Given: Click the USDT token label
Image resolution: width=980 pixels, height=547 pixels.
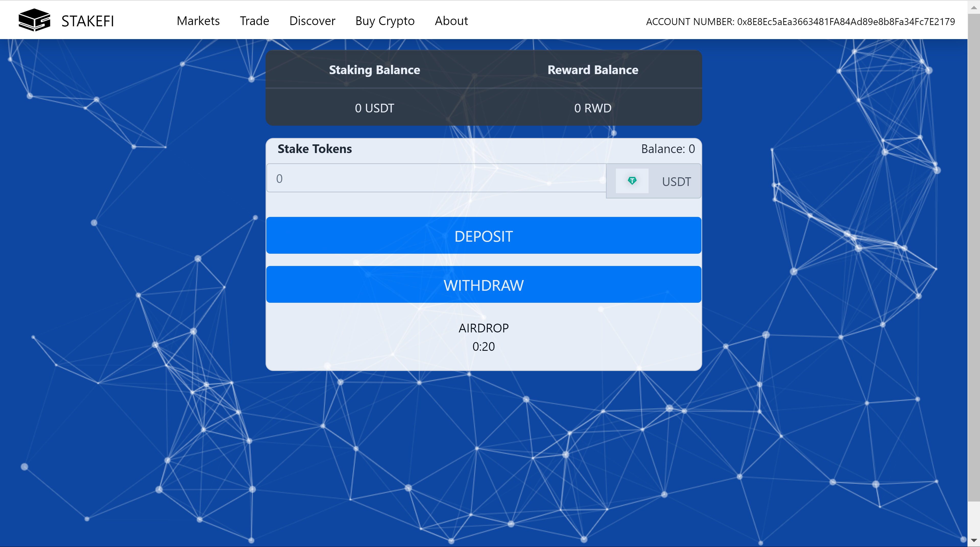Looking at the screenshot, I should tap(676, 182).
